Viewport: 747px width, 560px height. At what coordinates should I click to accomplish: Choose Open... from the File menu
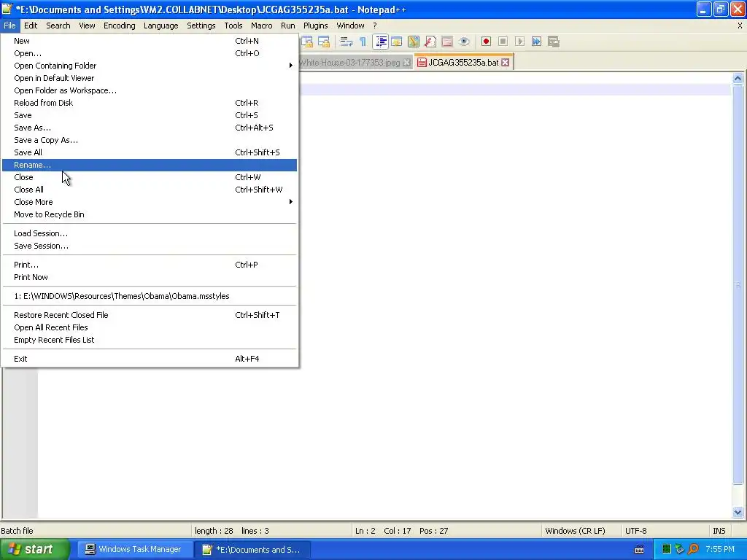pos(149,53)
